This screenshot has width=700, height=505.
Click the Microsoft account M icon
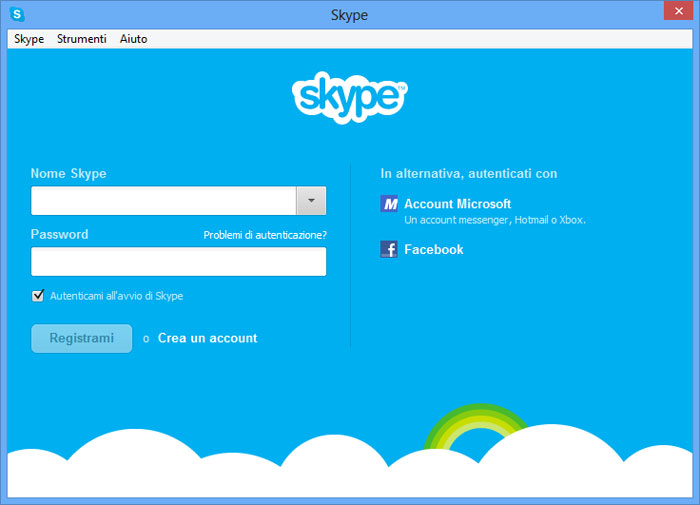pos(389,204)
